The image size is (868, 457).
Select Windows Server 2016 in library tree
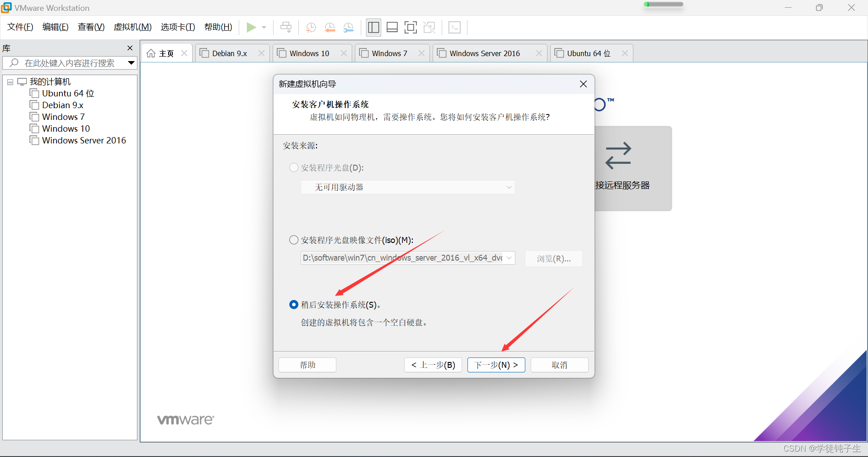(84, 140)
